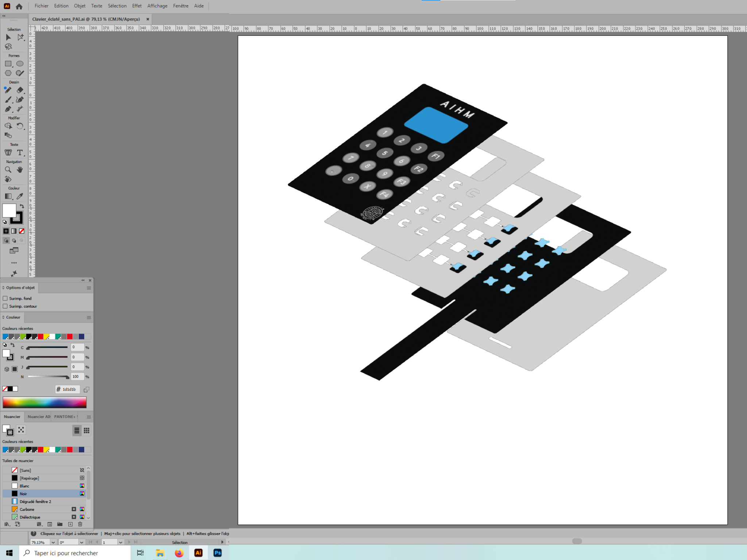Set toolbar paint mode to None
Viewport: 747px width, 560px height.
(x=22, y=231)
